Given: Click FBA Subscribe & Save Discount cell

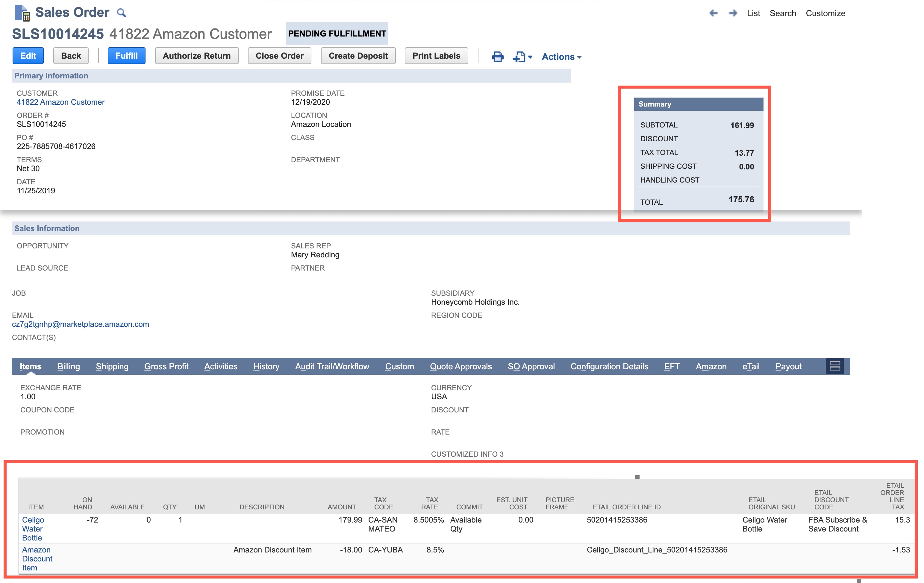Looking at the screenshot, I should (837, 524).
